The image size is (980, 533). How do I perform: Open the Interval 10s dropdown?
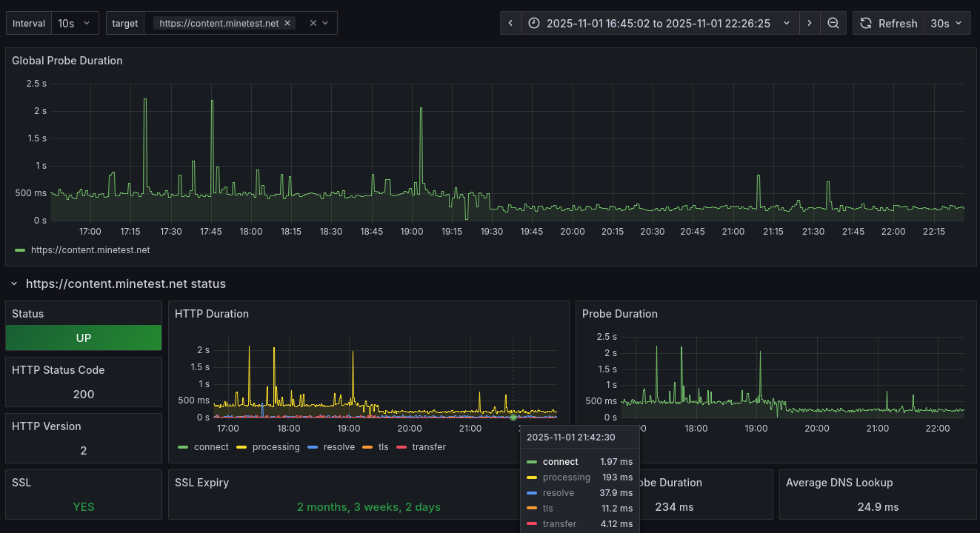pos(75,23)
